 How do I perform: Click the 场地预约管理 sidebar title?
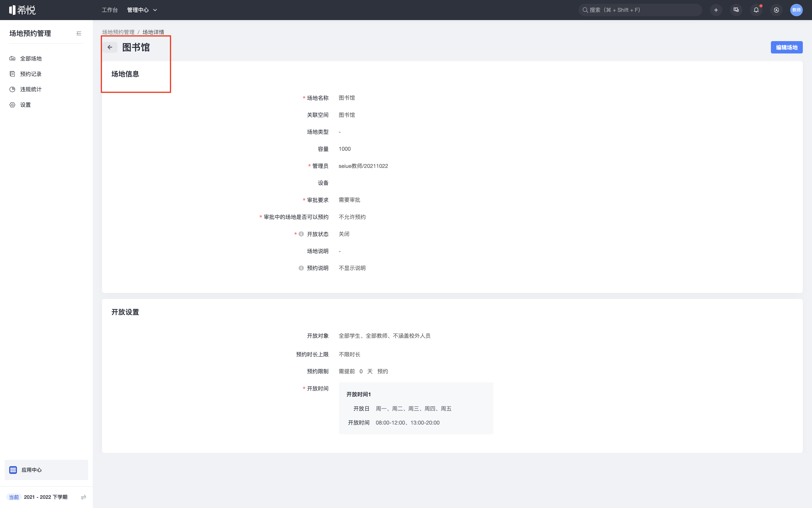(30, 33)
